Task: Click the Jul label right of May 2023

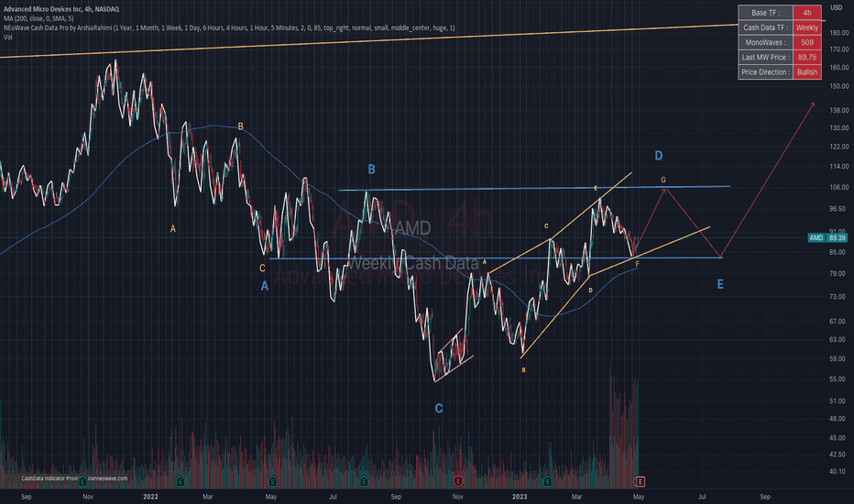Action: coord(702,497)
